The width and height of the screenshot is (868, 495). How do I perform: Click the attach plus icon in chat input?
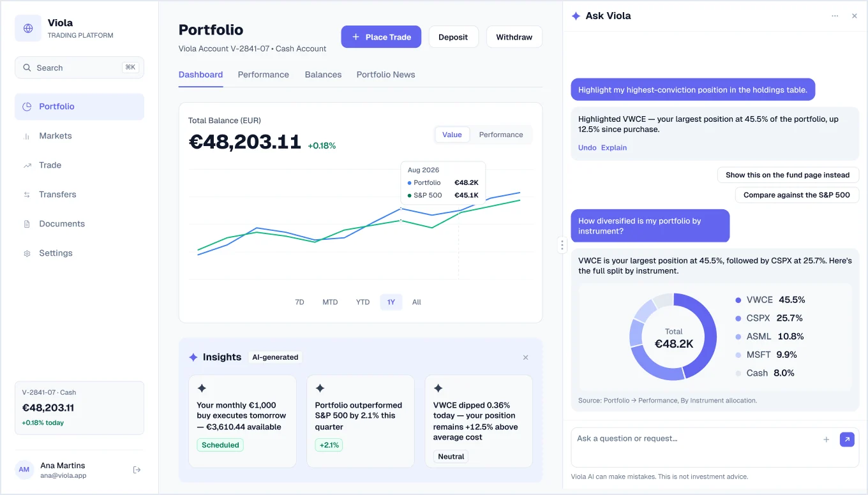(827, 440)
